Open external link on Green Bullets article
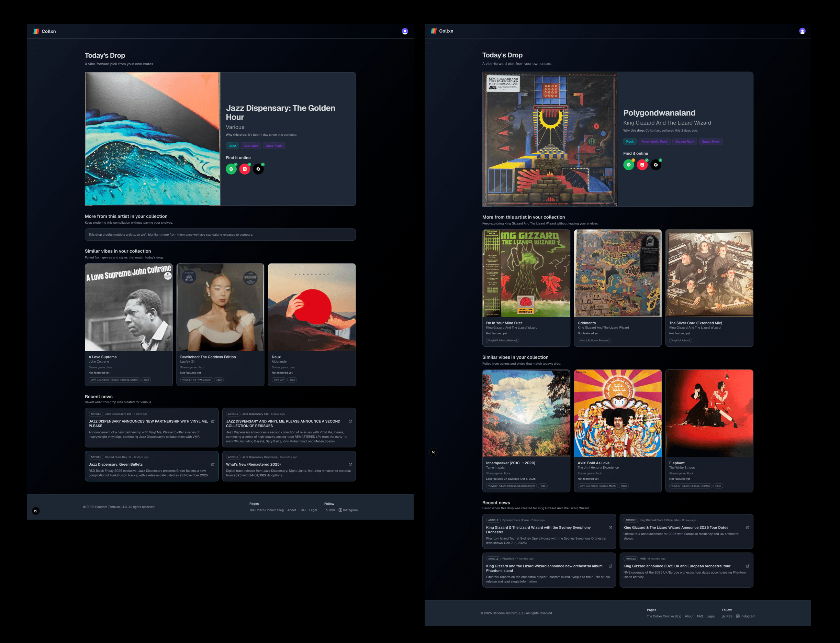 coord(213,464)
